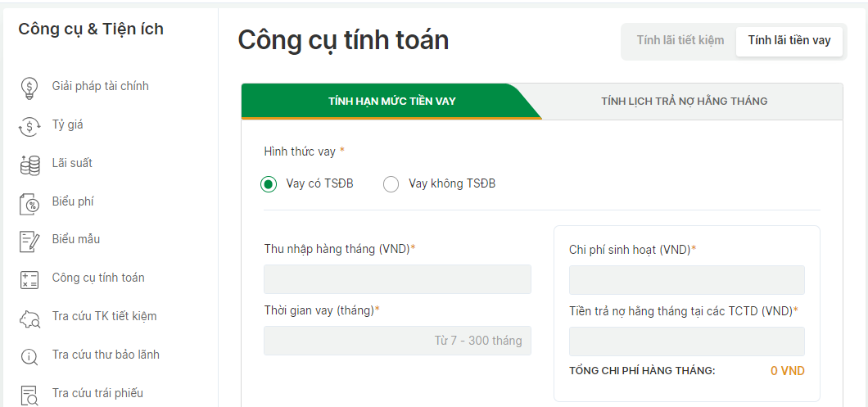Click the Tra cứu trái phiếu document search icon

tap(29, 394)
